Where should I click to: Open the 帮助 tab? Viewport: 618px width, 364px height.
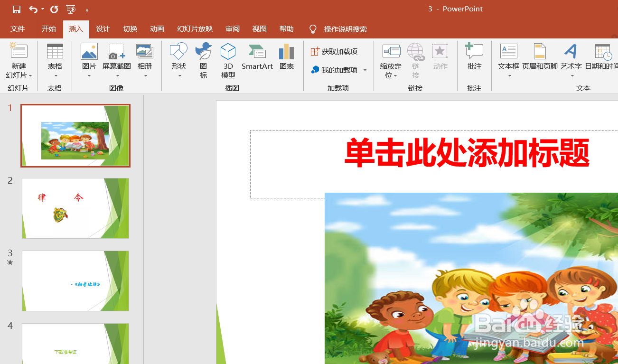coord(287,29)
